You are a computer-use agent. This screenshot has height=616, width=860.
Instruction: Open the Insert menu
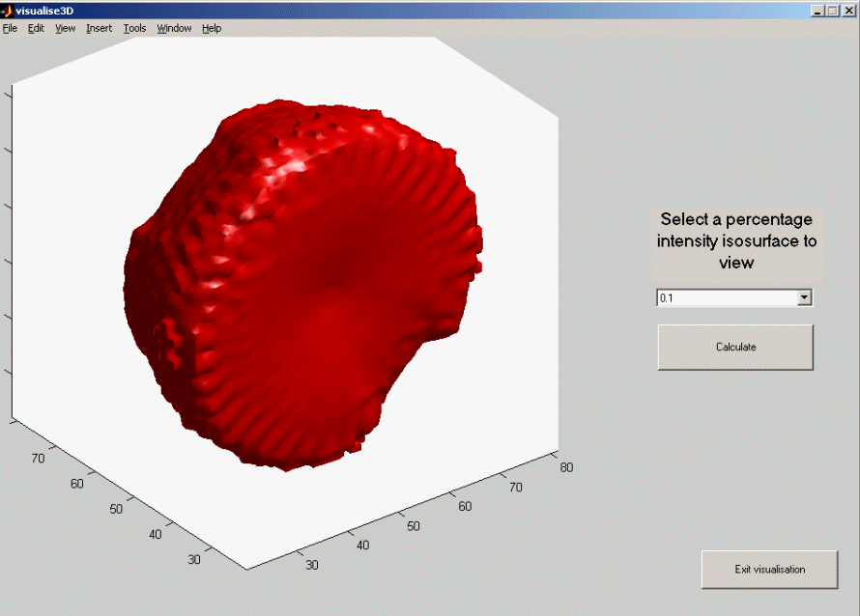pos(99,28)
